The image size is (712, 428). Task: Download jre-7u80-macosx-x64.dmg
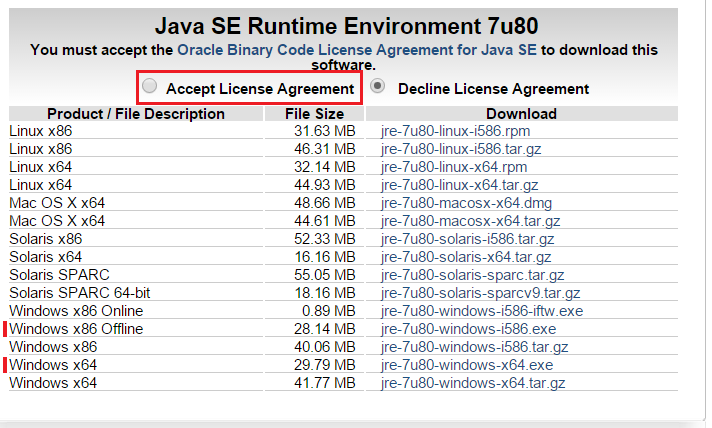pos(466,203)
